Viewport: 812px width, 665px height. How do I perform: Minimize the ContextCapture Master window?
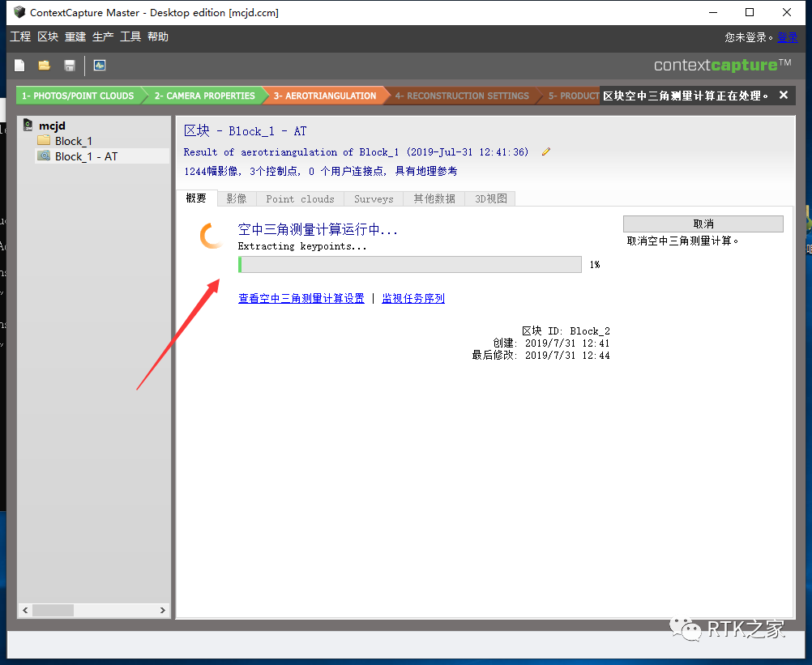713,12
